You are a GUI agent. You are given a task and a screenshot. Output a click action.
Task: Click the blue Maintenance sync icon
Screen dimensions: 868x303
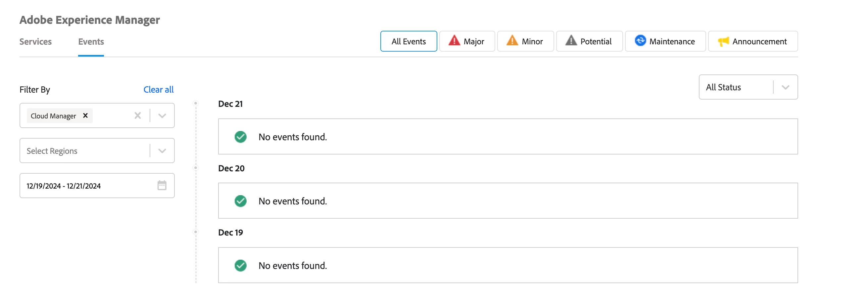pos(640,41)
